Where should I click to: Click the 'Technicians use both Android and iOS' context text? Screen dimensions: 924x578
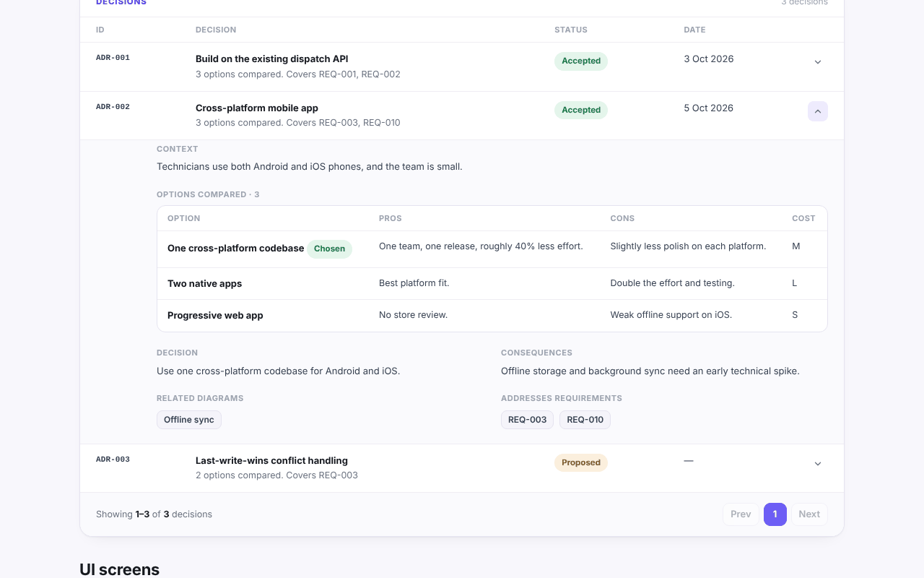click(x=310, y=167)
